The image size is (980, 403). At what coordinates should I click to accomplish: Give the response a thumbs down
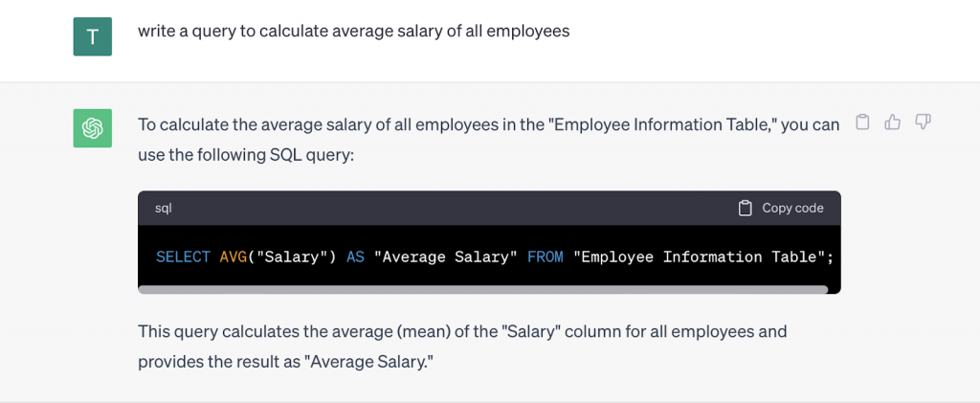click(x=924, y=122)
